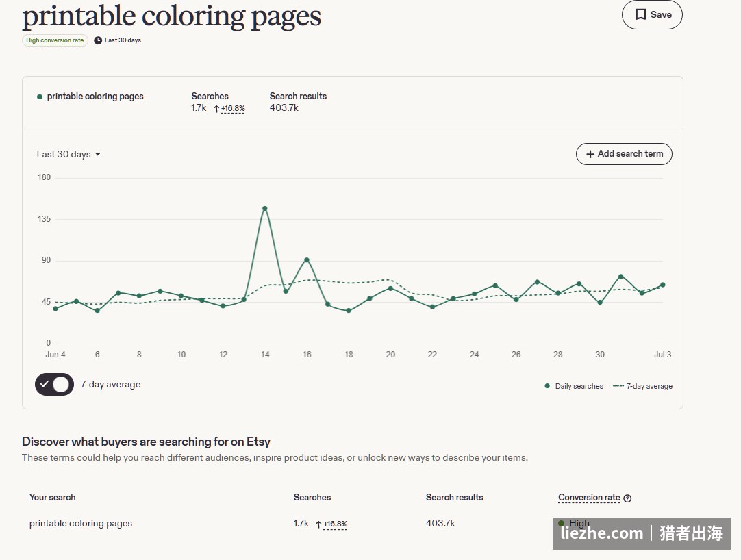
Task: Click the dashed 7-day average legend marker
Action: point(618,386)
